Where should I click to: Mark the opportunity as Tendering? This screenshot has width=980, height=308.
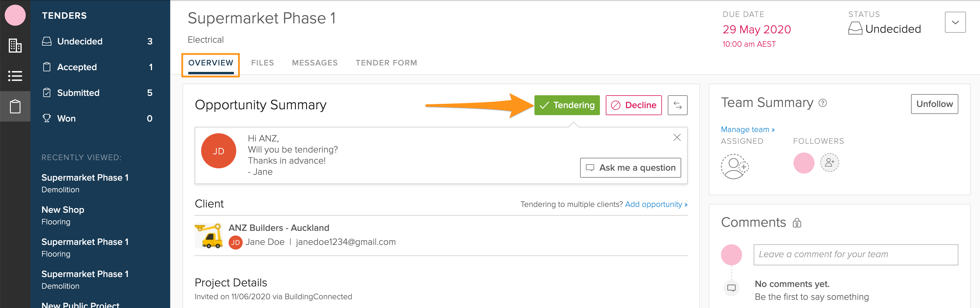click(567, 105)
